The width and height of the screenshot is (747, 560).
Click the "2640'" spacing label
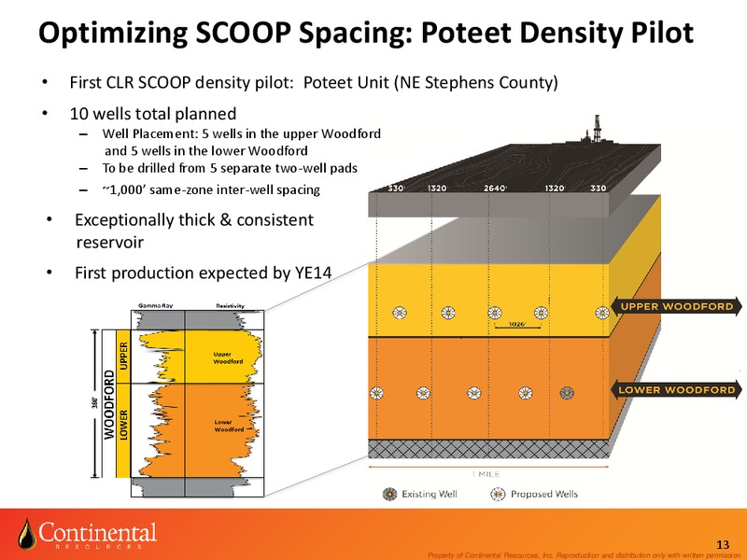[x=496, y=189]
